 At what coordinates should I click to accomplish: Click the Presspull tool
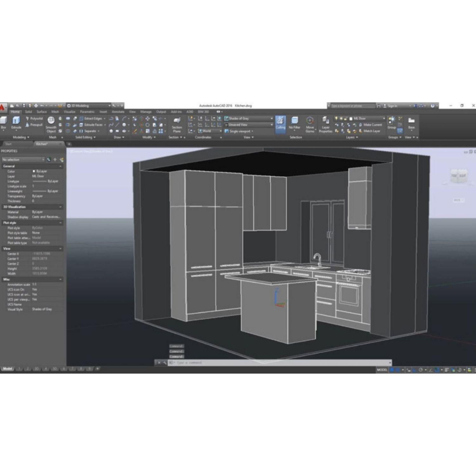pyautogui.click(x=34, y=125)
